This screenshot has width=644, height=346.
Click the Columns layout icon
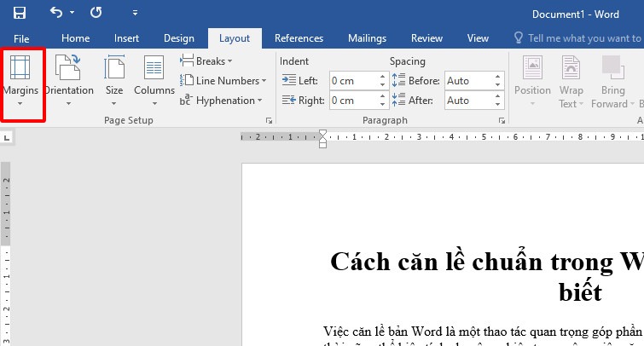pos(154,68)
